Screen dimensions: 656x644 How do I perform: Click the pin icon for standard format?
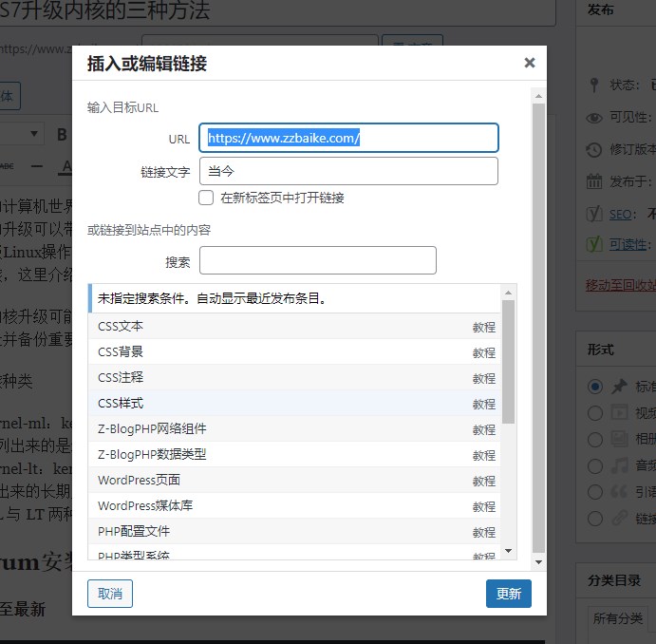(619, 387)
